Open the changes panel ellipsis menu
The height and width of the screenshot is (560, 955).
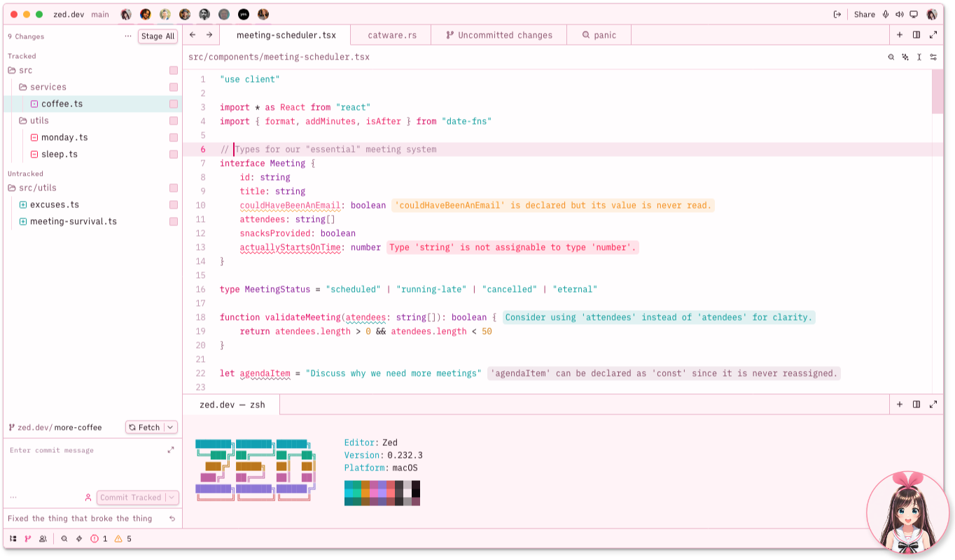(x=127, y=36)
